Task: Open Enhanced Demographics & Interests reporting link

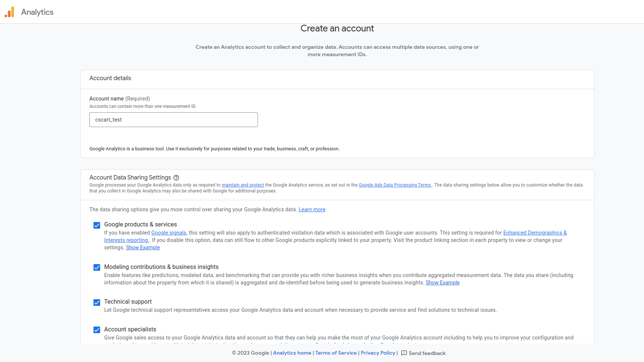Action: pos(535,233)
